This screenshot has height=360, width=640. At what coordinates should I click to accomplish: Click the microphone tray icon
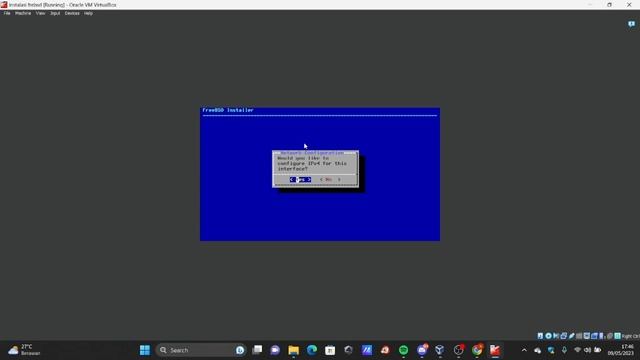pyautogui.click(x=564, y=350)
